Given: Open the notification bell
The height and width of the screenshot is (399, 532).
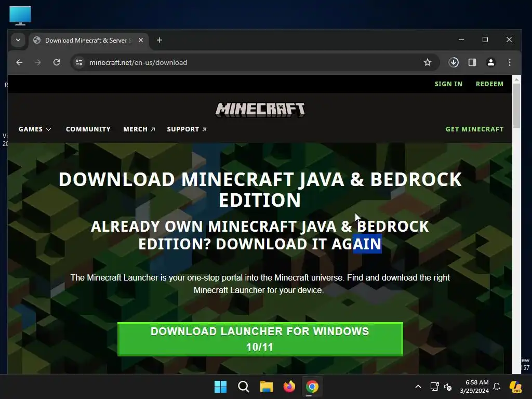Looking at the screenshot, I should [497, 387].
